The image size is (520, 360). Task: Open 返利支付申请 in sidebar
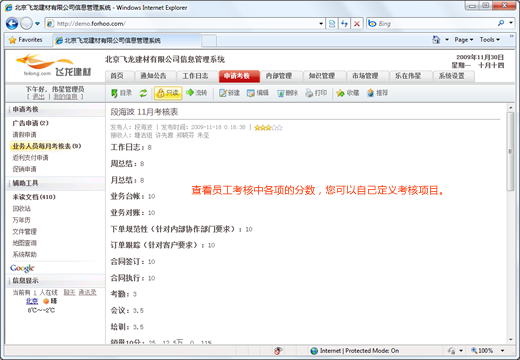30,158
